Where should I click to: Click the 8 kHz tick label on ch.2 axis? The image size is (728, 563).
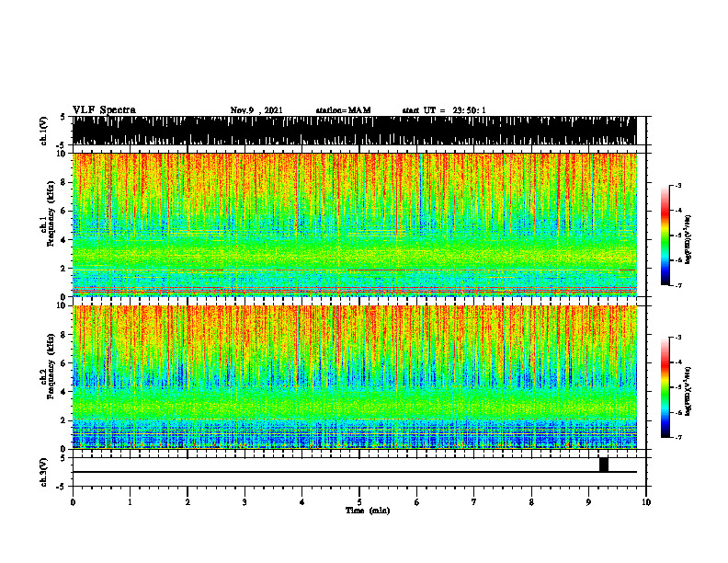(64, 335)
